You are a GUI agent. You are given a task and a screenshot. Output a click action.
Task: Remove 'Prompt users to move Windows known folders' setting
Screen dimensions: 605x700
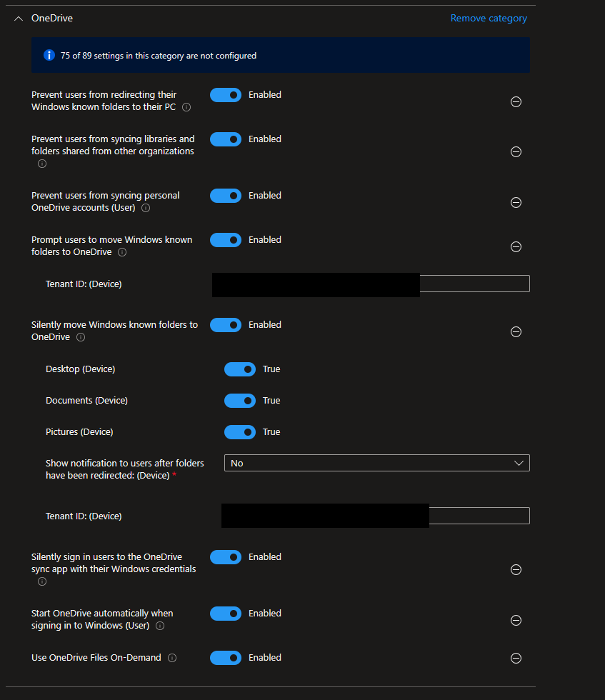[516, 246]
